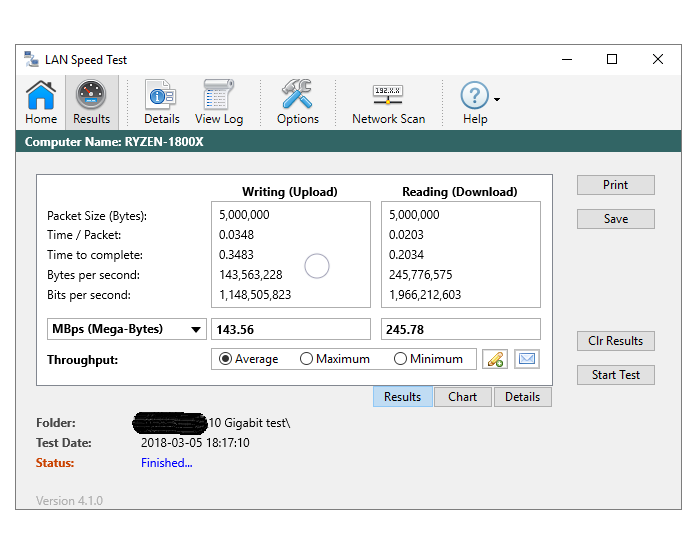Select the Maximum throughput radio button

[x=306, y=359]
